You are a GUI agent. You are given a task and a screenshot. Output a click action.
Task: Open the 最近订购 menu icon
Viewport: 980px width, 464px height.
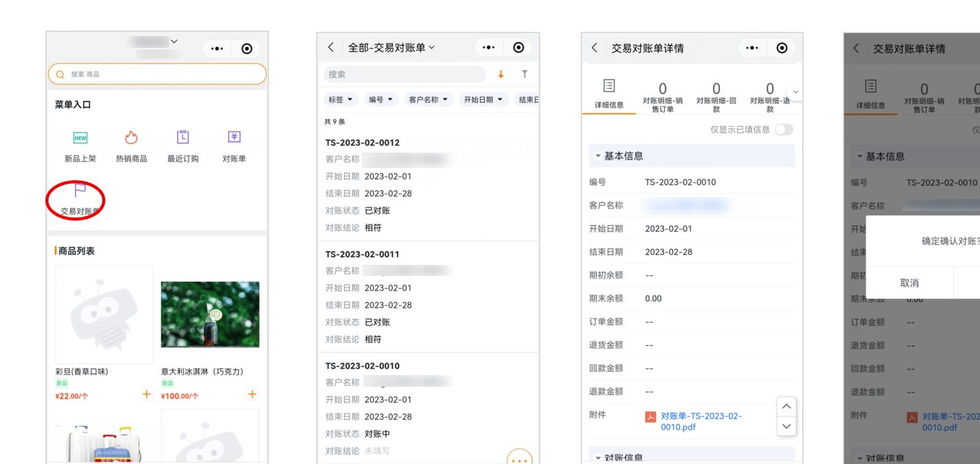click(183, 137)
